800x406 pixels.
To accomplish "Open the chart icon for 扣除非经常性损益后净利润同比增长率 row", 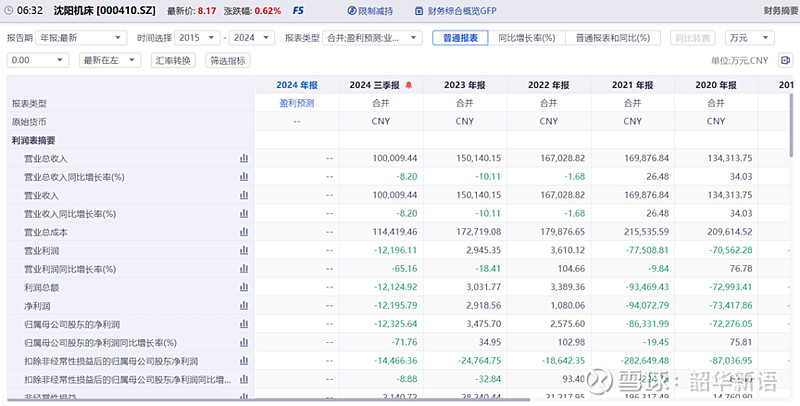I will (244, 379).
